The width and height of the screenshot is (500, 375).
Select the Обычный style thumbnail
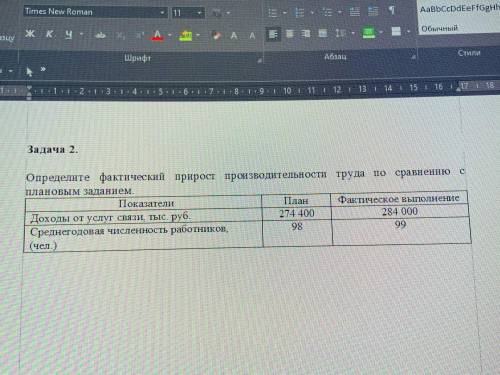(x=459, y=17)
